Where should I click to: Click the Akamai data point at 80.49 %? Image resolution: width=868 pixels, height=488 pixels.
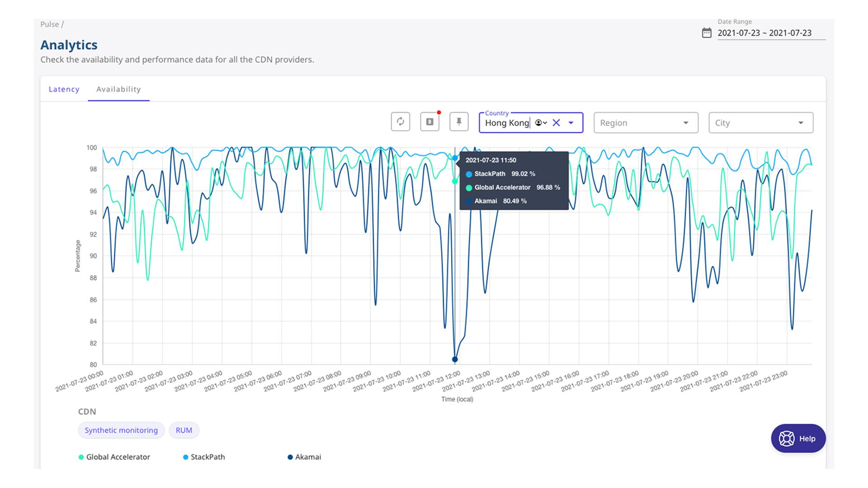455,360
